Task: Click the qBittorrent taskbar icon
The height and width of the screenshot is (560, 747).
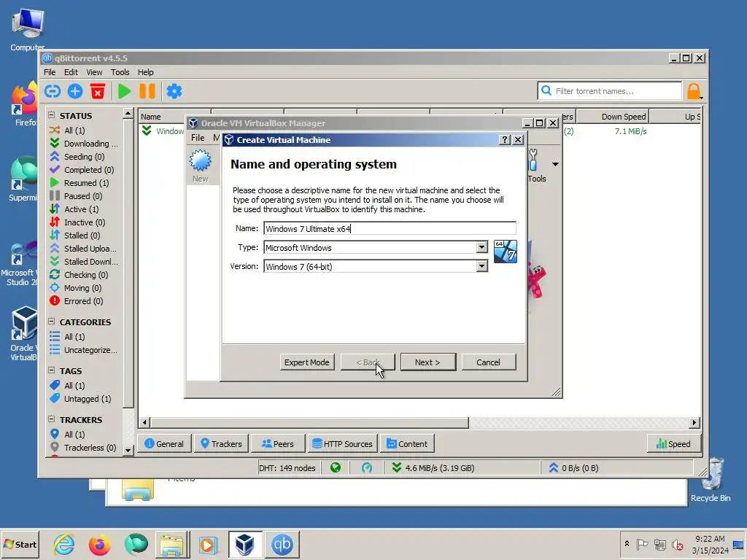Action: (282, 544)
